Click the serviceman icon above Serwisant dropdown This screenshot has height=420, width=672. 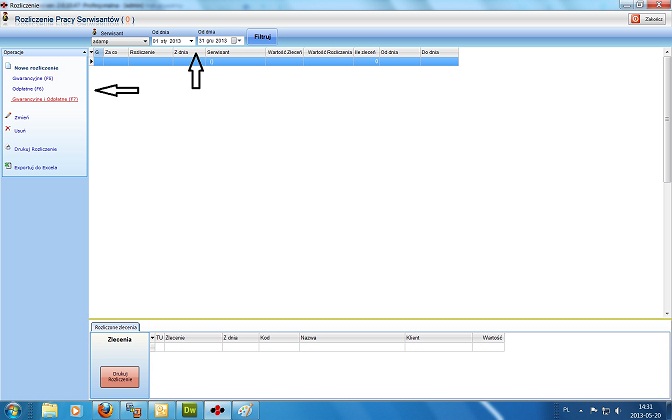95,32
